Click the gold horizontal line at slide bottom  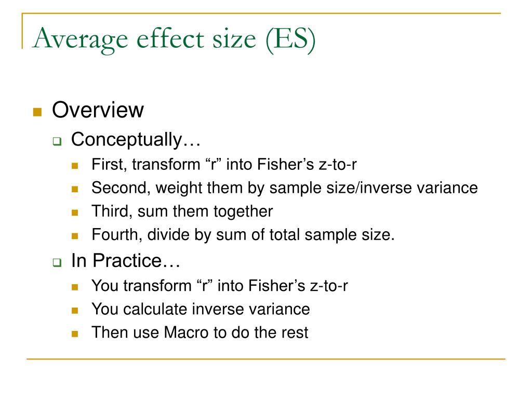pyautogui.click(x=266, y=358)
